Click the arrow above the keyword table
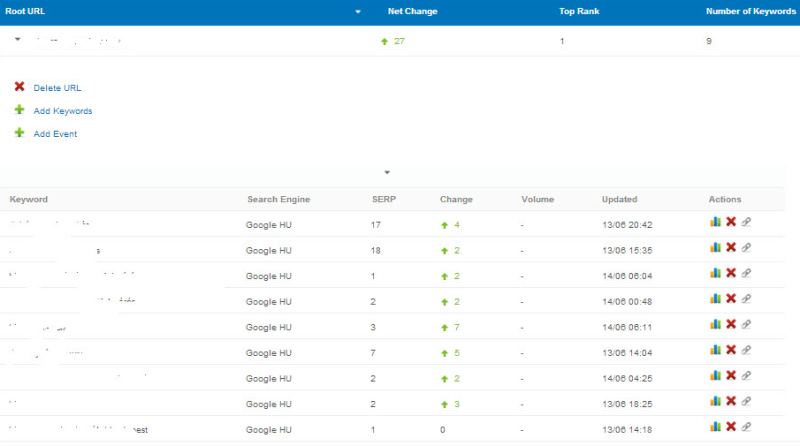 387,172
